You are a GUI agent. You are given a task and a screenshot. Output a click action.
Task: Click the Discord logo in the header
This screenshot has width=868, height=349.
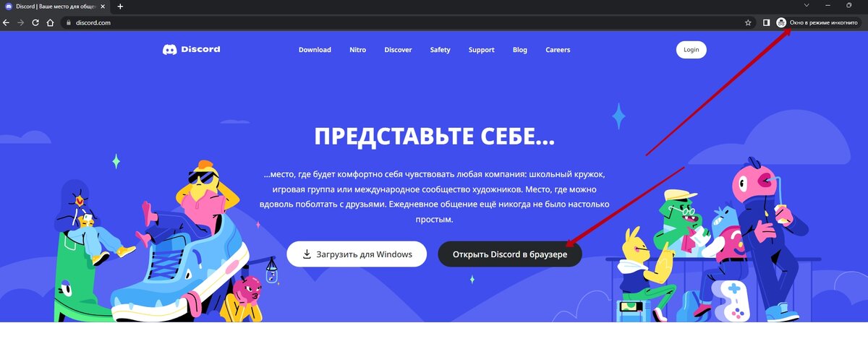[191, 50]
